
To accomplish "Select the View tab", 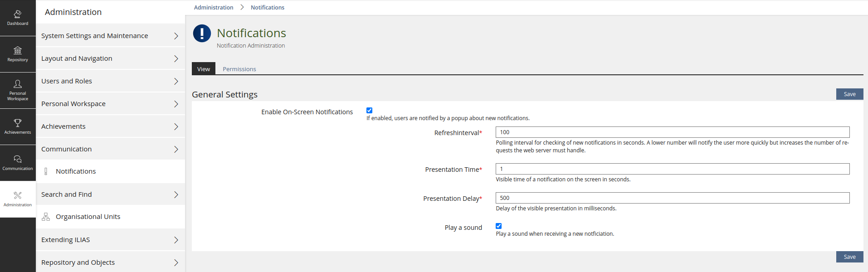I will point(203,69).
